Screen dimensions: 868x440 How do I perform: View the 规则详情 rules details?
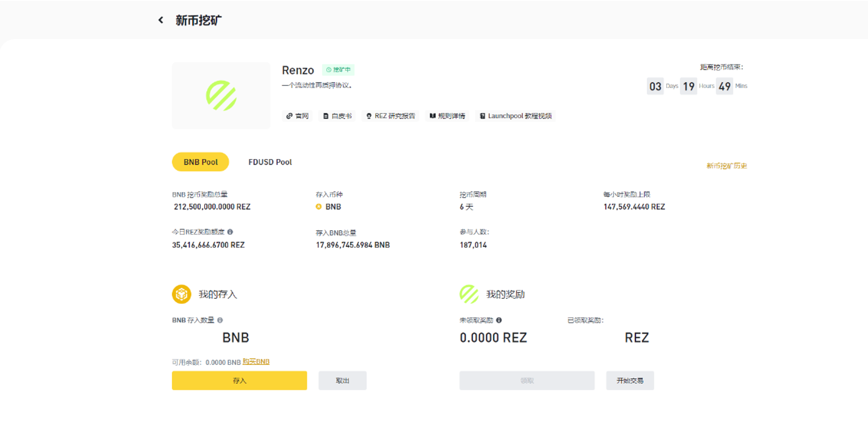point(447,116)
